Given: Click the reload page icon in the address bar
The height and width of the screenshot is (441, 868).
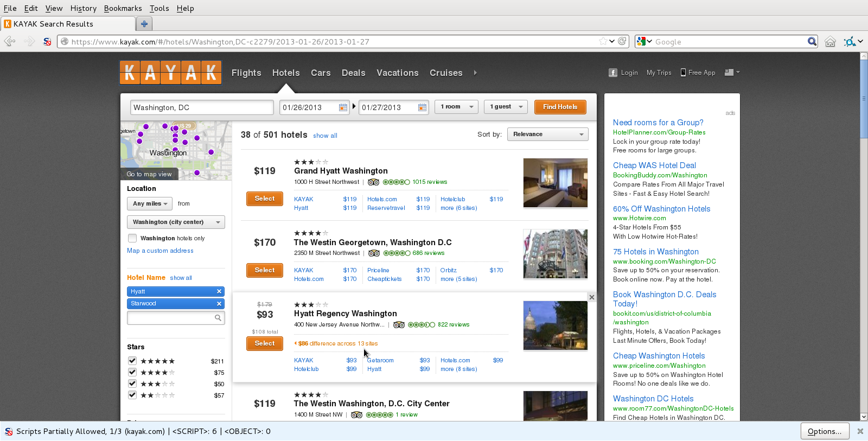Looking at the screenshot, I should 622,41.
